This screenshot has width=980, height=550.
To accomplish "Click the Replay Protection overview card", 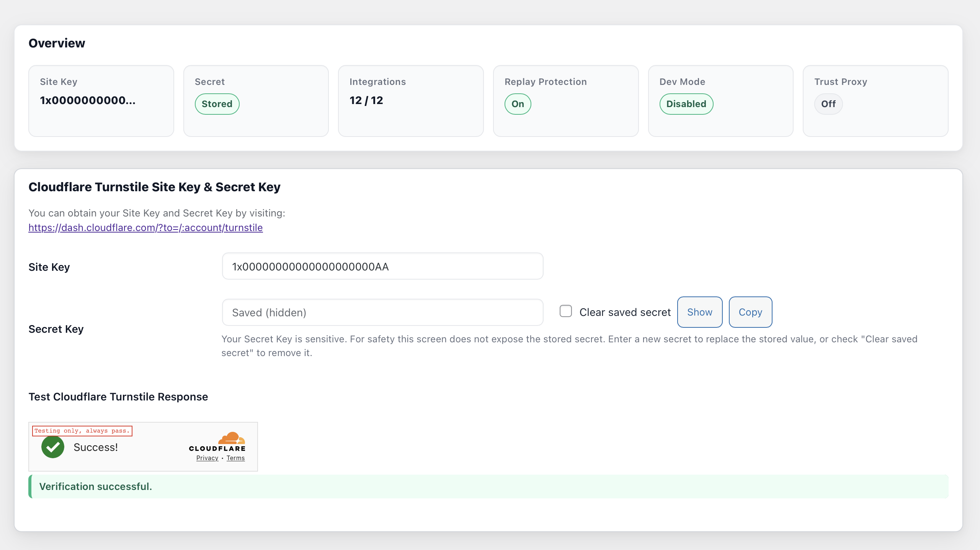I will click(x=566, y=101).
